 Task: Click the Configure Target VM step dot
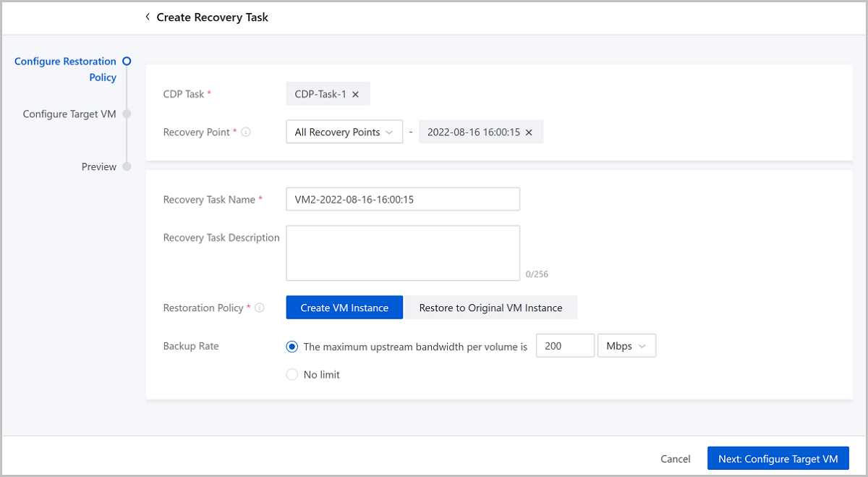point(127,114)
